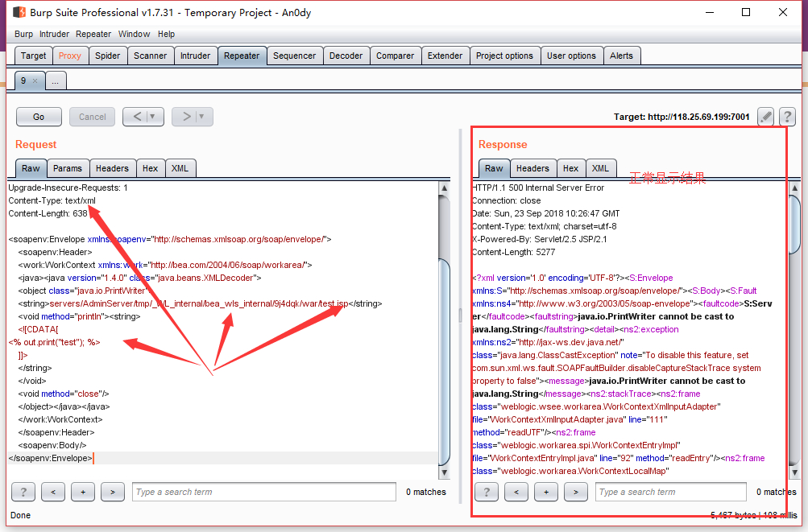This screenshot has width=808, height=532.
Task: Switch to the Proxy tab
Action: 69,56
